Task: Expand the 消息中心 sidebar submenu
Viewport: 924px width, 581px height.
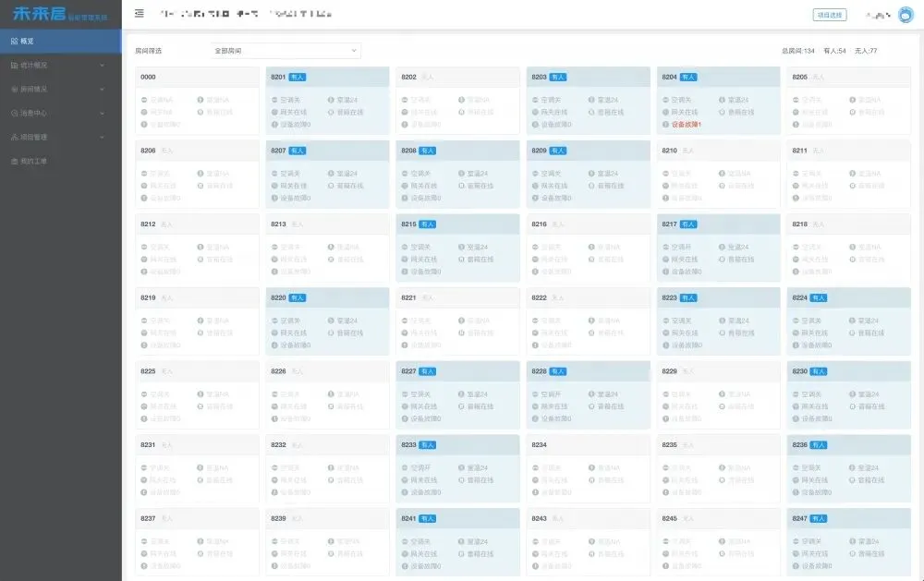Action: pos(60,114)
